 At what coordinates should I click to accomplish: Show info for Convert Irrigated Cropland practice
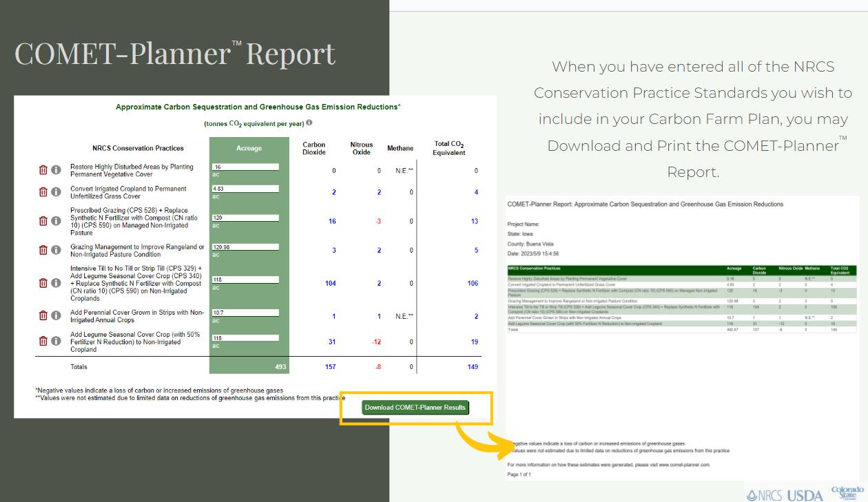click(x=56, y=192)
